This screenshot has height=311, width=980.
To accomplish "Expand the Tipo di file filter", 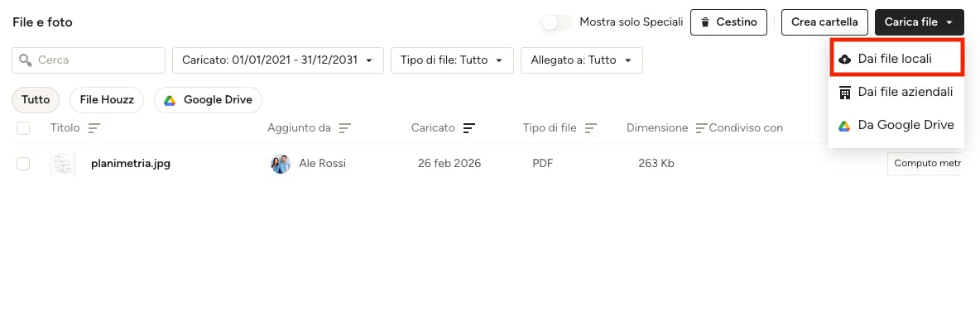I will coord(452,60).
